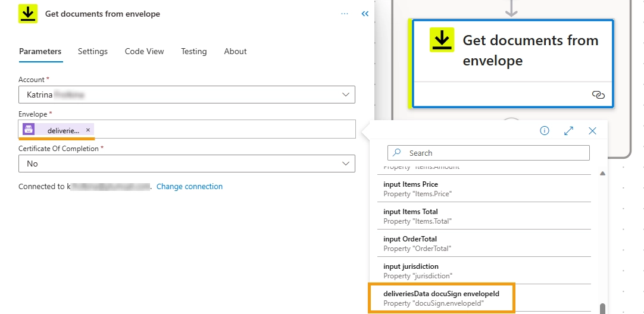
Task: Click the link connection icon on the card
Action: click(598, 95)
